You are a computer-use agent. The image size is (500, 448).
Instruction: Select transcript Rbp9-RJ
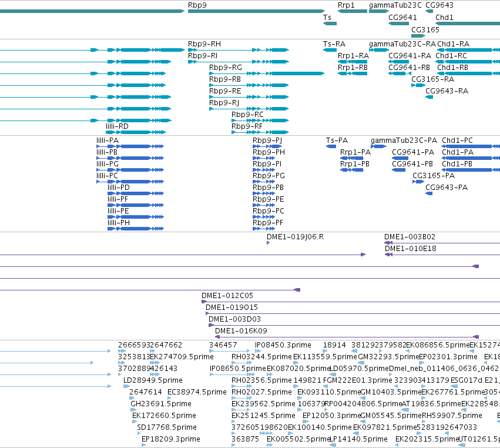[224, 103]
